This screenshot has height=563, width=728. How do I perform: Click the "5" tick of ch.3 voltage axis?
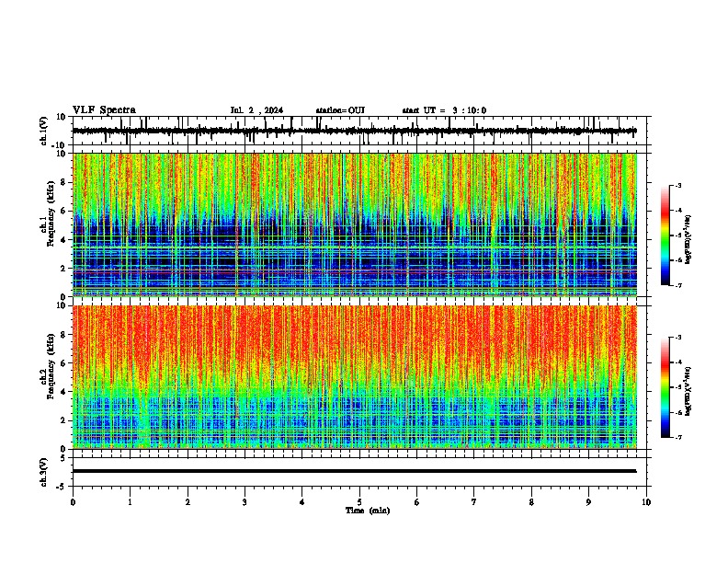63,458
